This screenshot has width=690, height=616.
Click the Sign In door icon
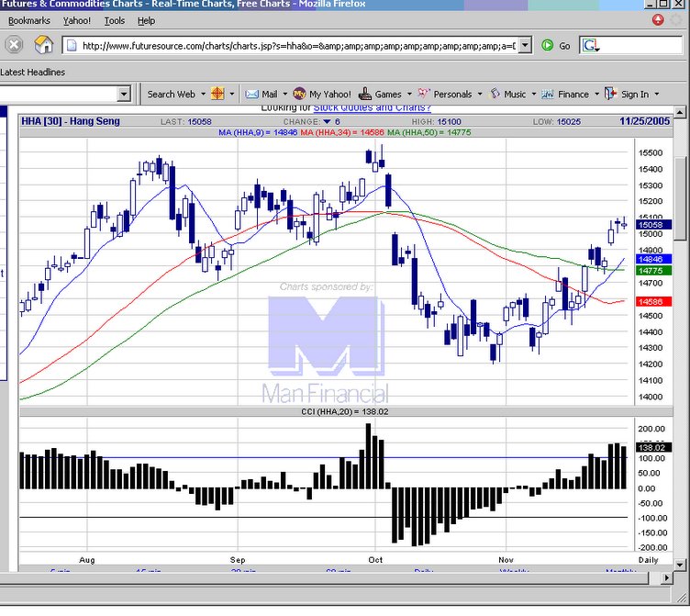coord(611,94)
